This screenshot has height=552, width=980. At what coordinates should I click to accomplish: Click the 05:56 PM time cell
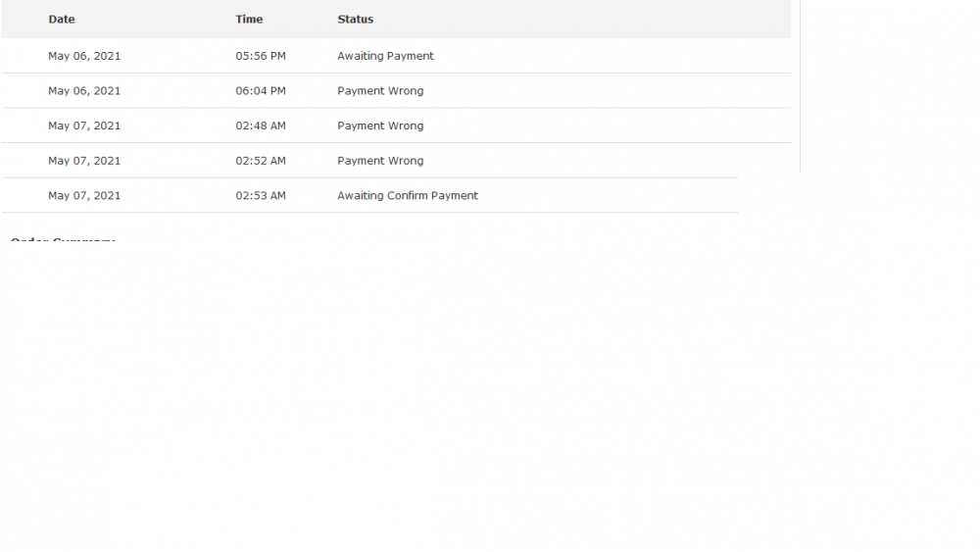261,56
